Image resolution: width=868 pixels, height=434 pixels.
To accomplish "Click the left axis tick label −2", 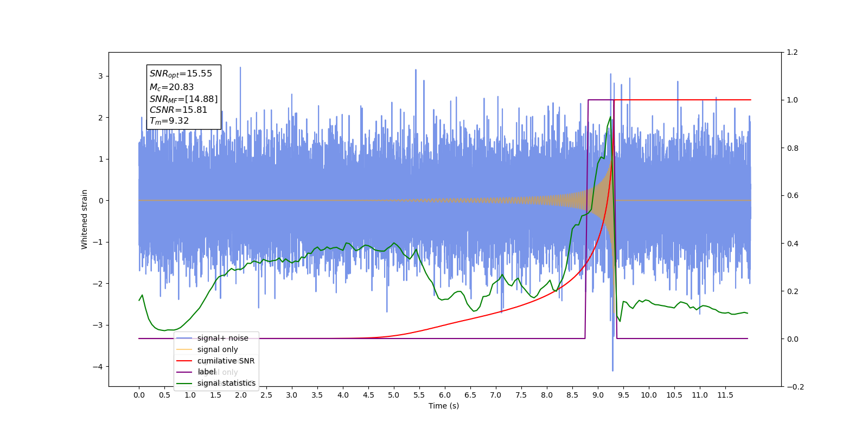I will 98,284.
